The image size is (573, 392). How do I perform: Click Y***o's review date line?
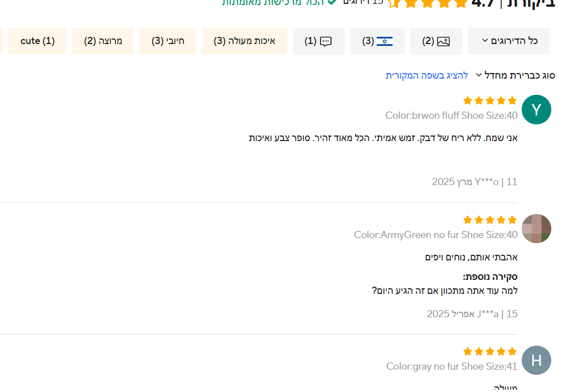click(x=474, y=182)
